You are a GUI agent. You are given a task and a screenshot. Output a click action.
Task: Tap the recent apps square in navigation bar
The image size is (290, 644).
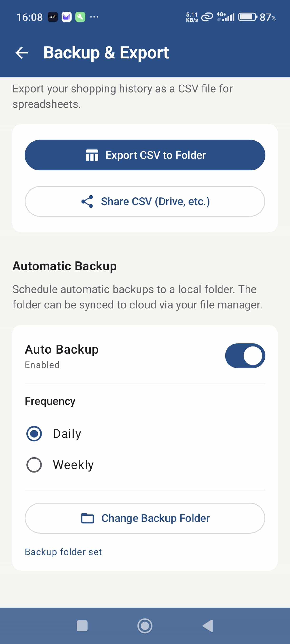tap(82, 625)
